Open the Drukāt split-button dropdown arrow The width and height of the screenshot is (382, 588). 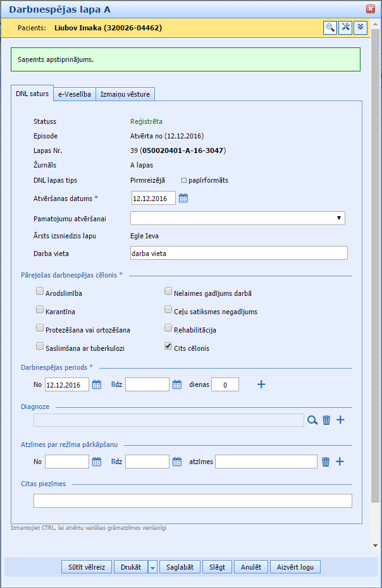(x=152, y=567)
